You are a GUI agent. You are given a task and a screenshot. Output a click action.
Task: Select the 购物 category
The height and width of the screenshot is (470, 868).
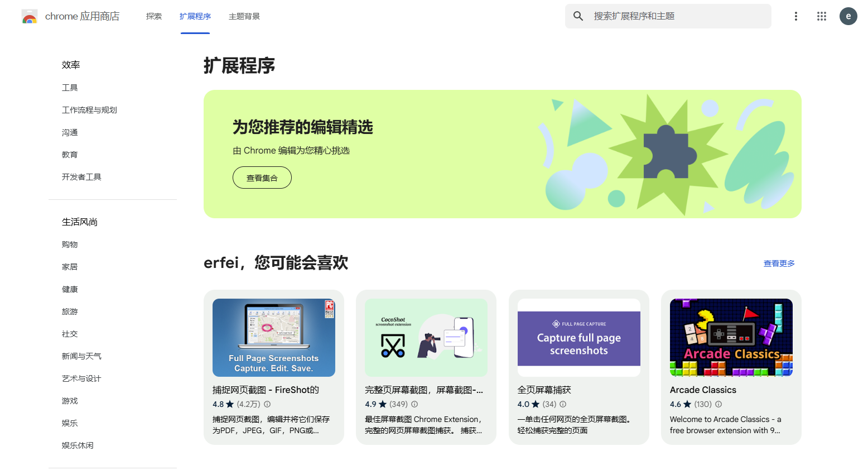70,244
